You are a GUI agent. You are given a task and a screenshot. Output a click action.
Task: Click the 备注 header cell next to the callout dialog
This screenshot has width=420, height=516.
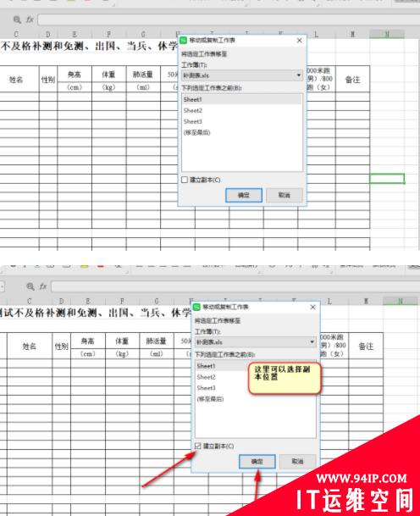coord(366,347)
